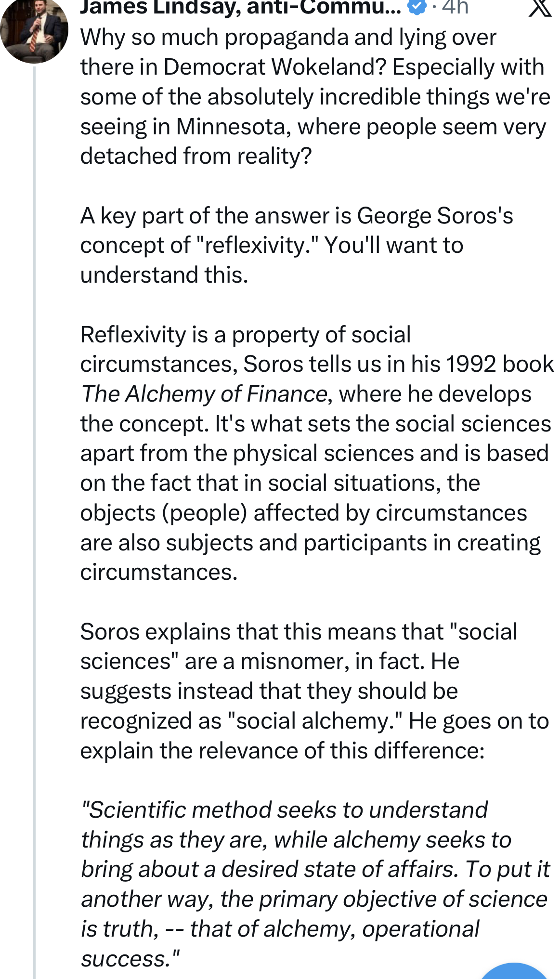Open the post via the 4h timestamp
Screen dimensions: 560x979
tap(455, 7)
